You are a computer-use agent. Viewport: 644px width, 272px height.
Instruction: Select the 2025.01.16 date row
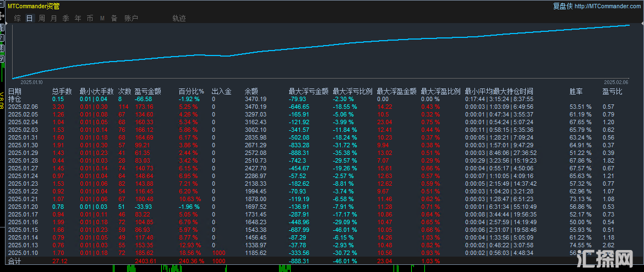tap(24, 223)
